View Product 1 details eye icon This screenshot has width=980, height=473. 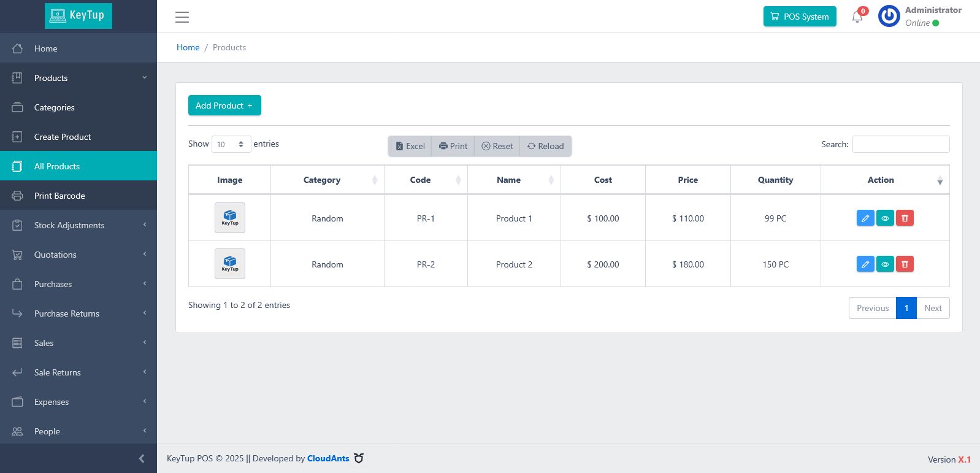pyautogui.click(x=885, y=218)
